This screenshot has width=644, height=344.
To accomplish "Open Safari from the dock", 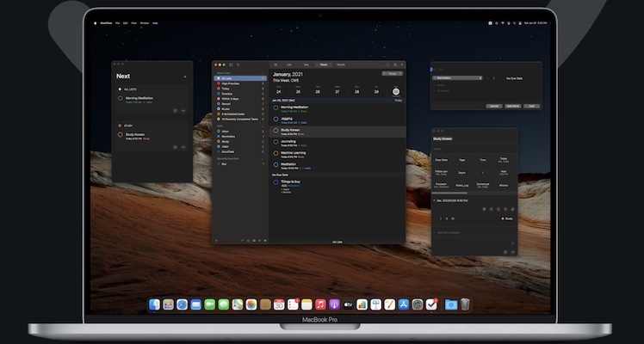I will click(182, 304).
